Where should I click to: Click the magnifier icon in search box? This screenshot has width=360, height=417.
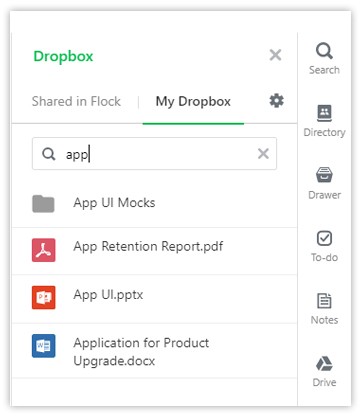click(x=49, y=154)
